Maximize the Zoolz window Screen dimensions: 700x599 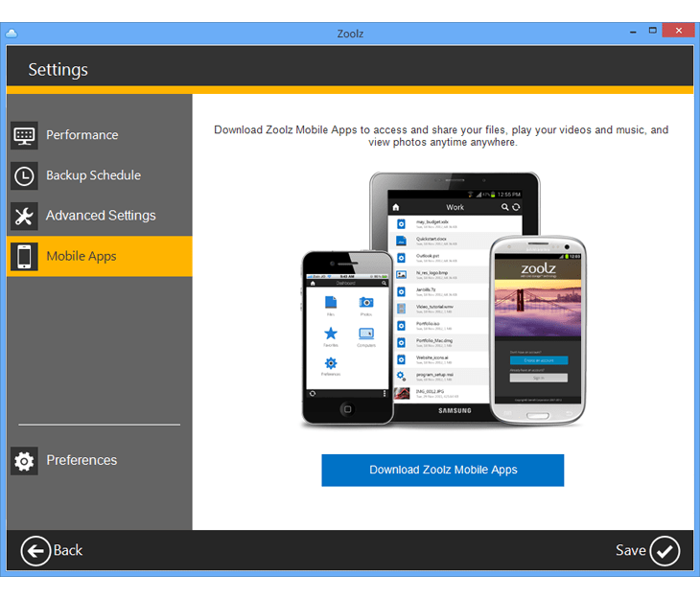tap(652, 31)
